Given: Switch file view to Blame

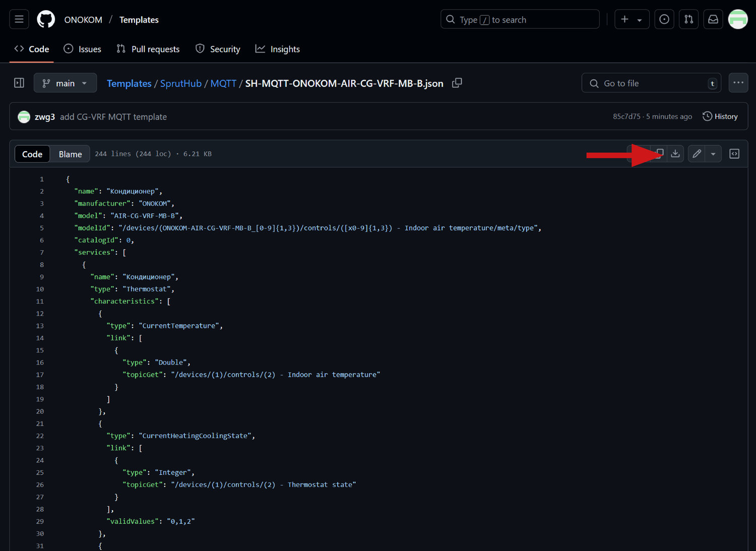Looking at the screenshot, I should 70,154.
